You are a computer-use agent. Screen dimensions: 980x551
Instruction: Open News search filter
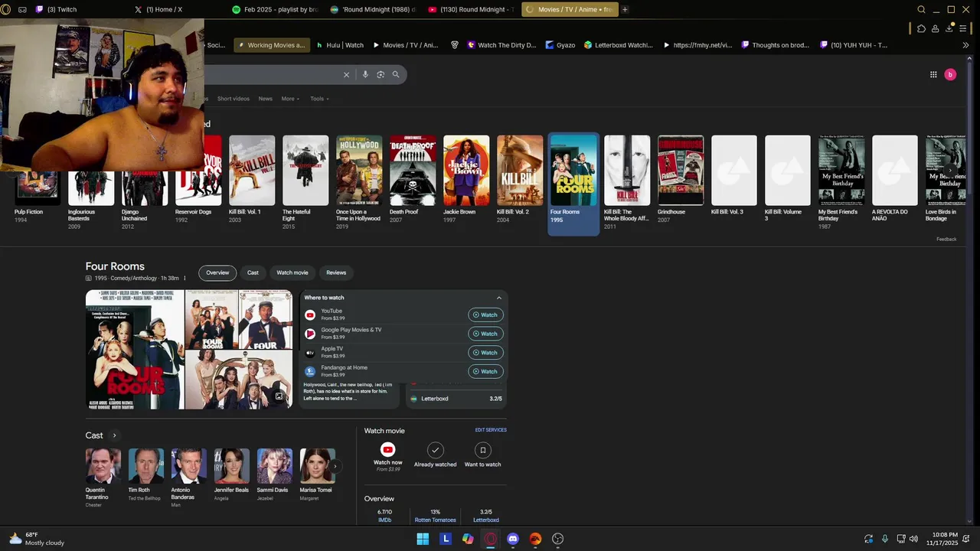click(265, 99)
